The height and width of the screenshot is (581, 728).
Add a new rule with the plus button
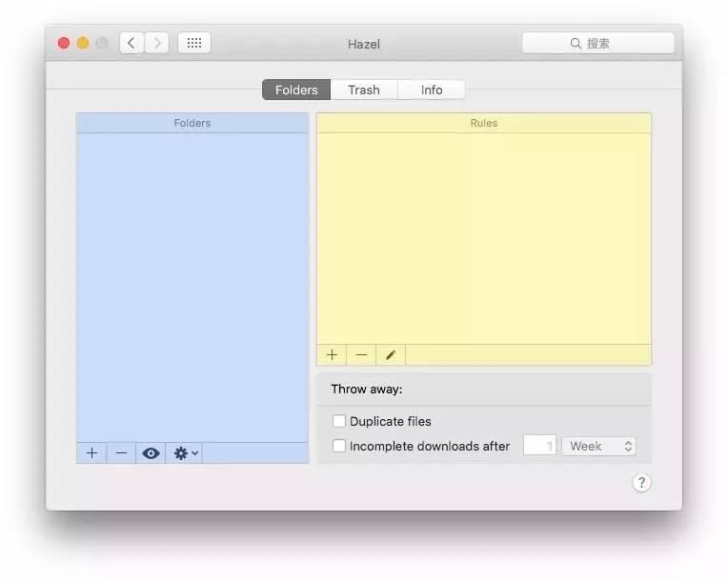(332, 355)
